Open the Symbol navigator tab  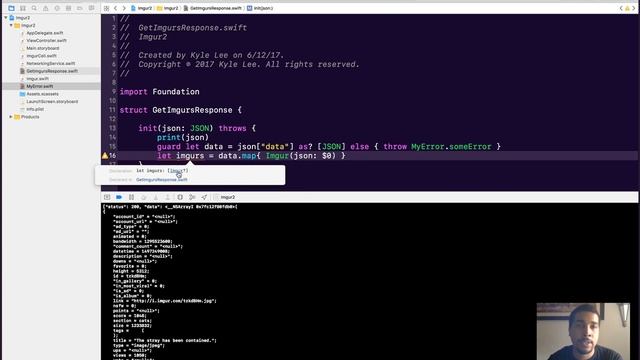[x=23, y=8]
